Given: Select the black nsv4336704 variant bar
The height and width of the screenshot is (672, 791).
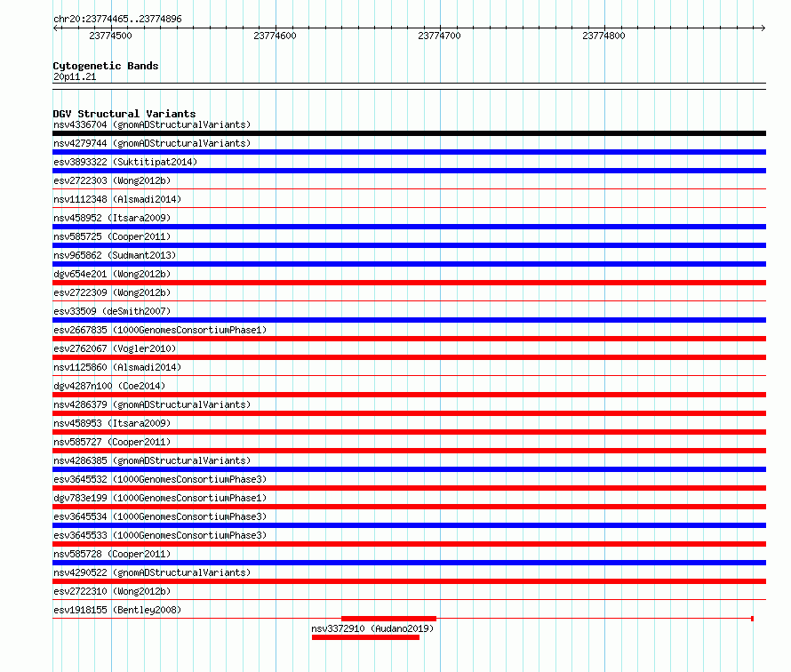Looking at the screenshot, I should pyautogui.click(x=409, y=133).
